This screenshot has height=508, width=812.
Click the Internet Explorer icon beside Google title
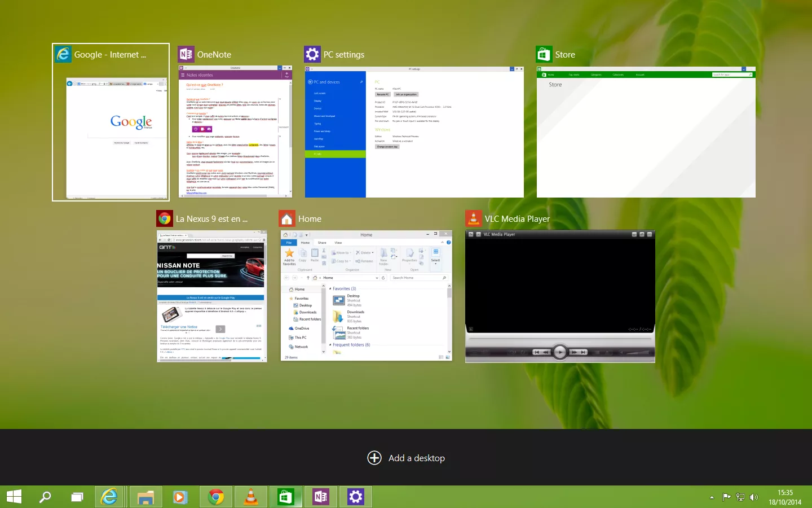coord(63,54)
